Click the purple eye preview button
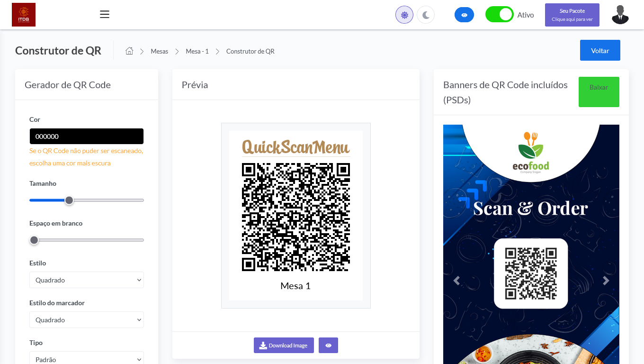 328,346
